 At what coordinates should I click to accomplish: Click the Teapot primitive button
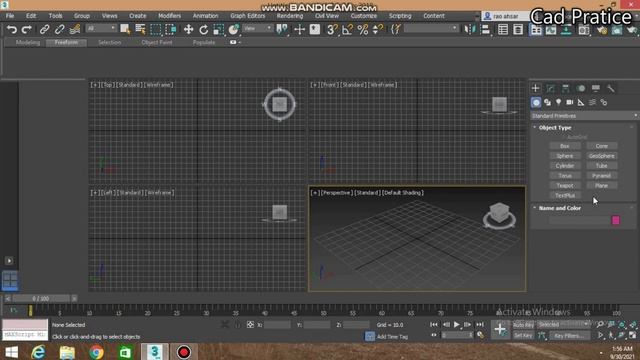[x=565, y=185]
